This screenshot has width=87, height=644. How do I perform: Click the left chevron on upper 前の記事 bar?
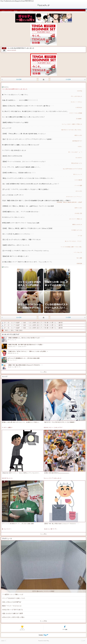coord(2,80)
